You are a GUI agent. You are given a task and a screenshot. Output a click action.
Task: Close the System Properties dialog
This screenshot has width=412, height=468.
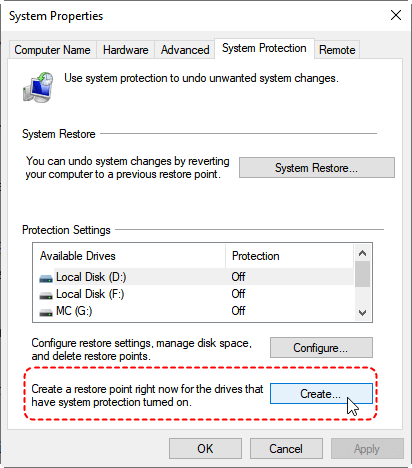tap(396, 15)
